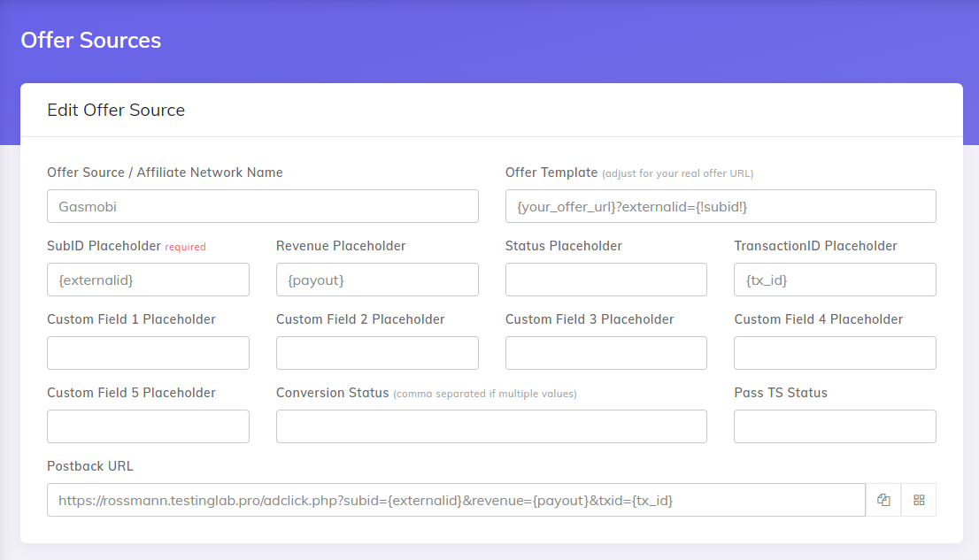Click the '(comma separated if multiple values)' hint

(x=485, y=394)
